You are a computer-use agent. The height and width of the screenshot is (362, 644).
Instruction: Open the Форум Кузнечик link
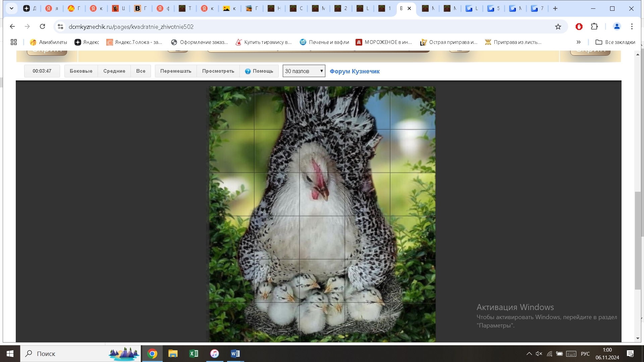355,71
